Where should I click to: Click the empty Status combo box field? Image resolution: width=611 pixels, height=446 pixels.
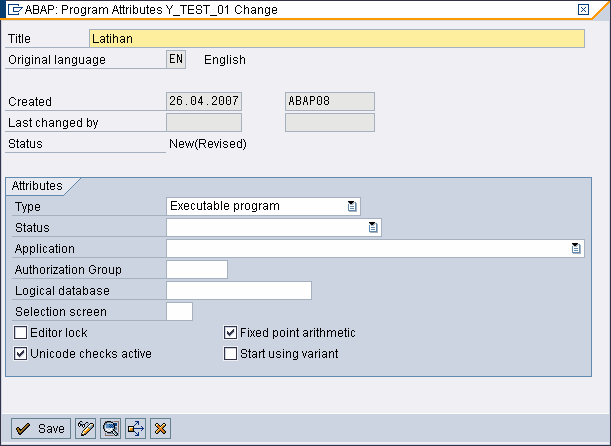tap(274, 227)
